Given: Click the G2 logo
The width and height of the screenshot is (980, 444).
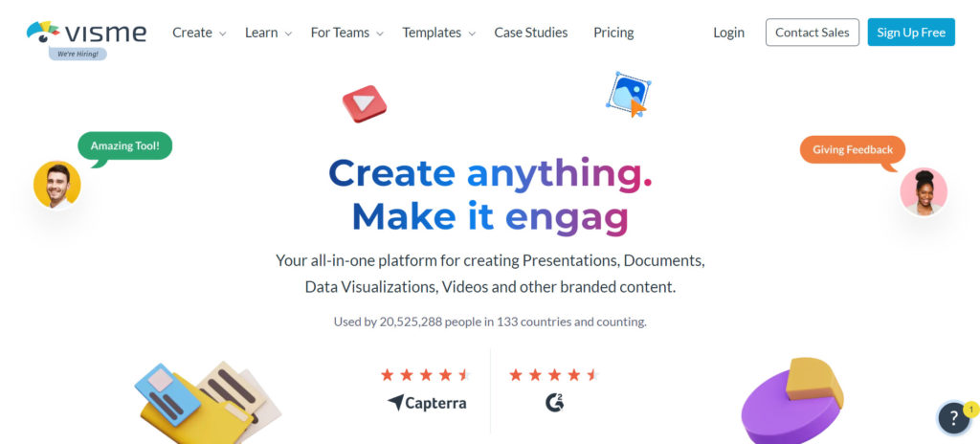Looking at the screenshot, I should 554,403.
